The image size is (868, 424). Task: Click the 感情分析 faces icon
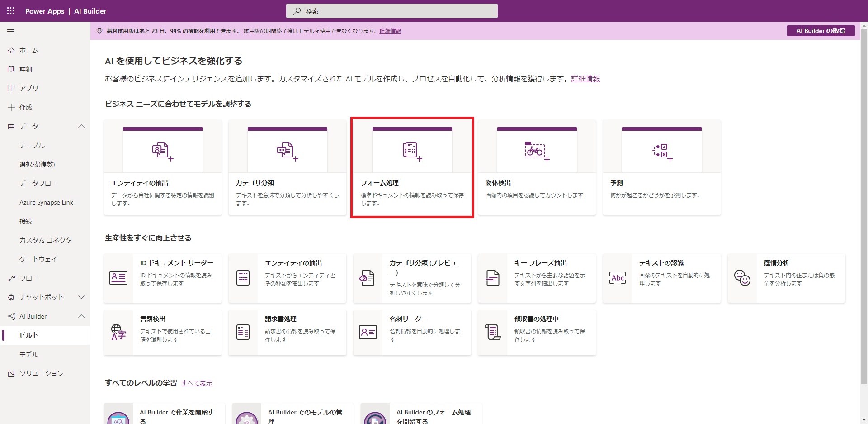(x=742, y=278)
